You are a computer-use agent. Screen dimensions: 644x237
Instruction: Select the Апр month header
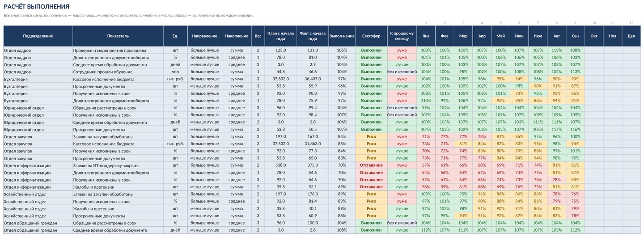[482, 36]
